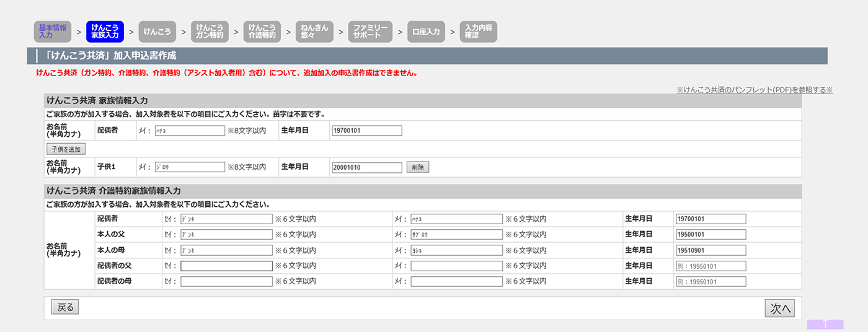
Task: Click the 本人の父 セイ input field
Action: [226, 235]
